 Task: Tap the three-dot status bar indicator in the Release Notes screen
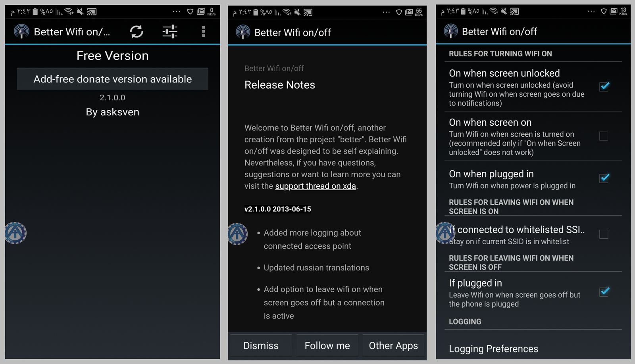coord(386,12)
